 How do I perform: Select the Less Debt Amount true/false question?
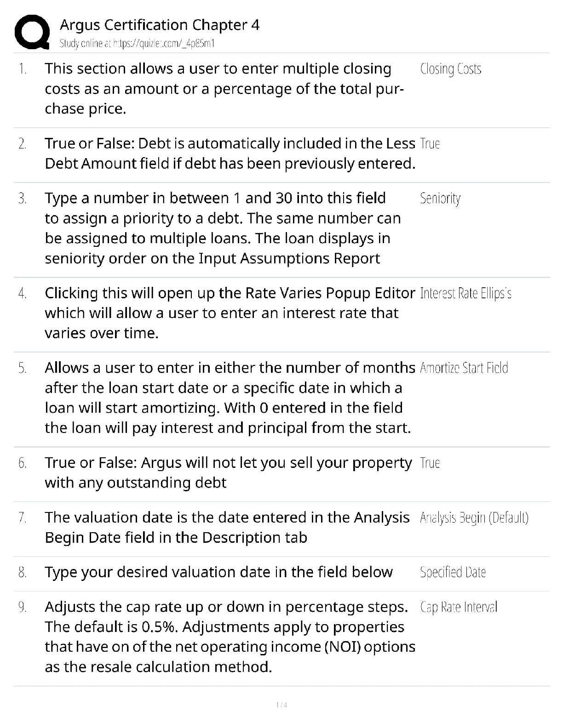(230, 154)
